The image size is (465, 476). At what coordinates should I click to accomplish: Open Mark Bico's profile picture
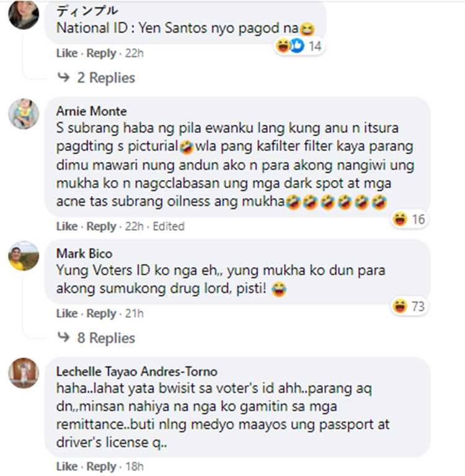click(24, 256)
